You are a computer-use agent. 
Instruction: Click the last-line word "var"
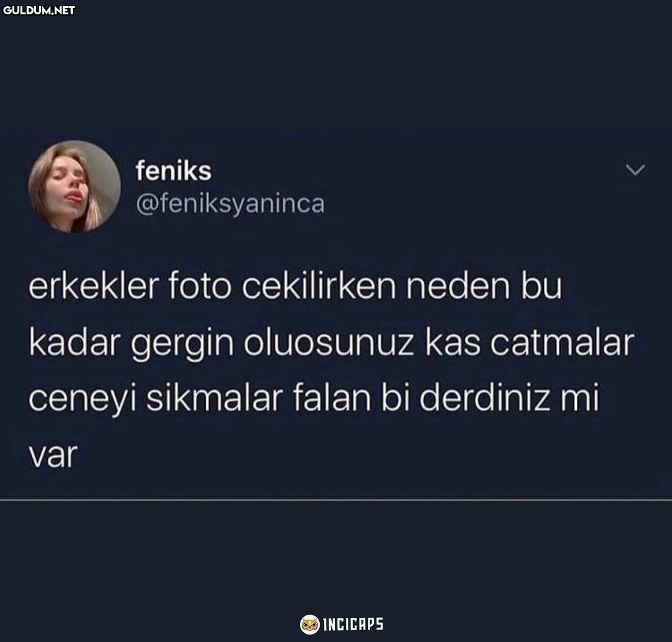53,456
